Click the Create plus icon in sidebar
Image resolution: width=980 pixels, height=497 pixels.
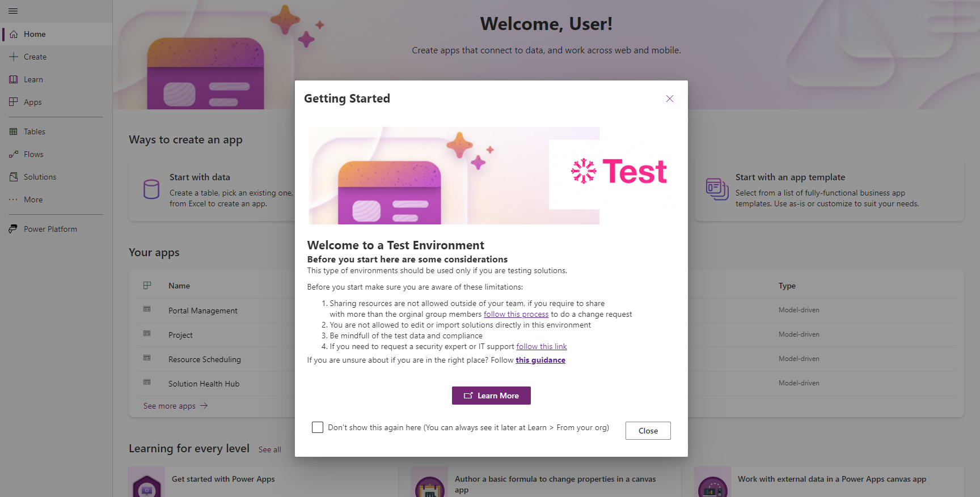(14, 57)
